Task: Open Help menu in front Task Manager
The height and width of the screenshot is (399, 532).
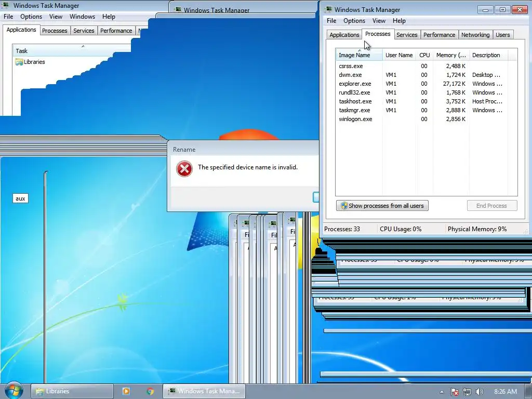Action: (399, 21)
